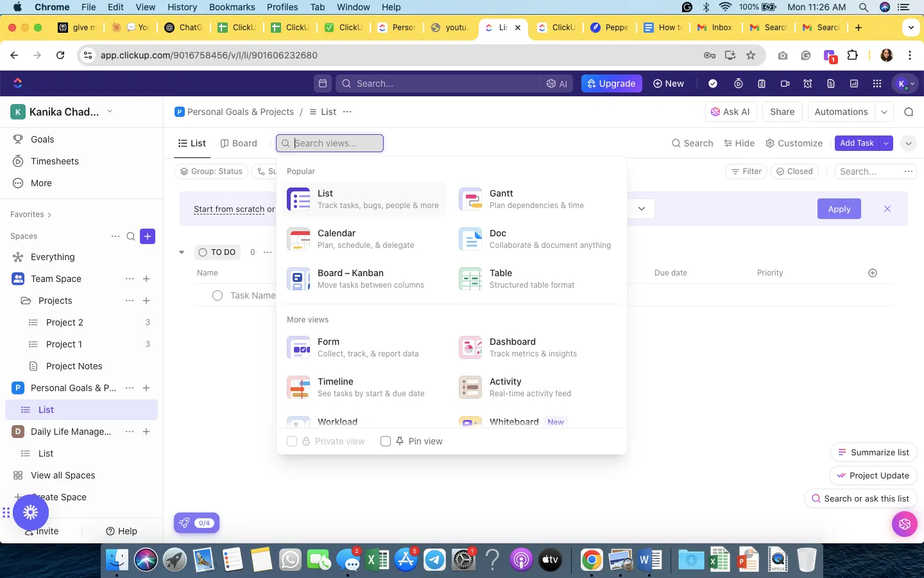Choose the Dashboard view option
924x578 pixels.
point(536,347)
